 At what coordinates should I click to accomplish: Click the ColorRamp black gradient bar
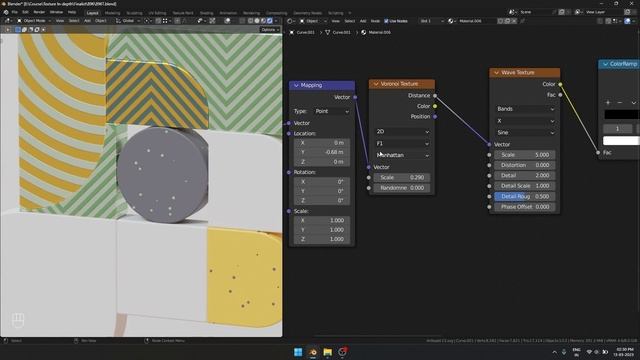pyautogui.click(x=622, y=115)
